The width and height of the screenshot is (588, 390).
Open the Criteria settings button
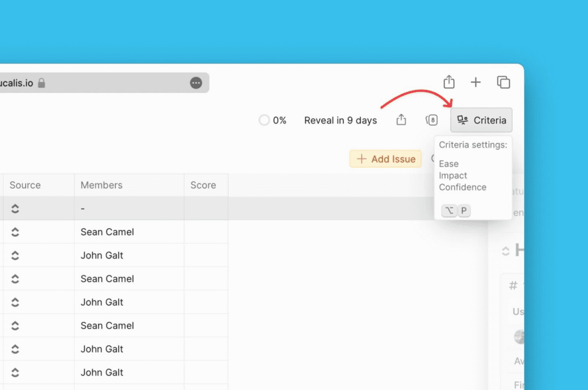click(481, 120)
